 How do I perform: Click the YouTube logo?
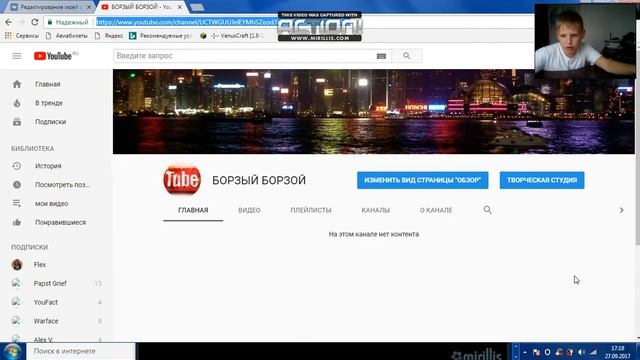53,56
